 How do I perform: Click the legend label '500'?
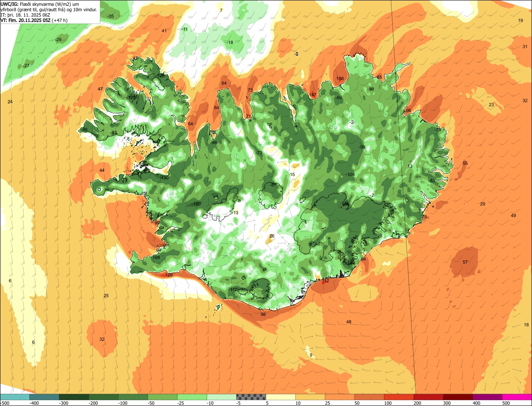point(506,403)
